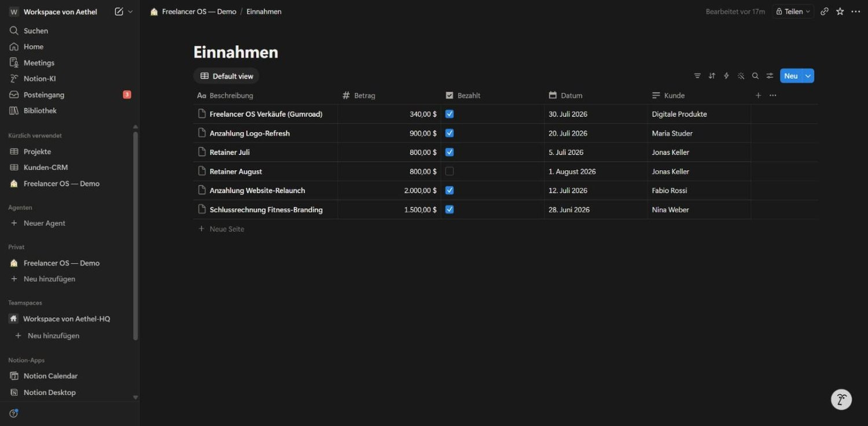Add a row with Neue Seite
This screenshot has width=868, height=426.
(x=506, y=229)
